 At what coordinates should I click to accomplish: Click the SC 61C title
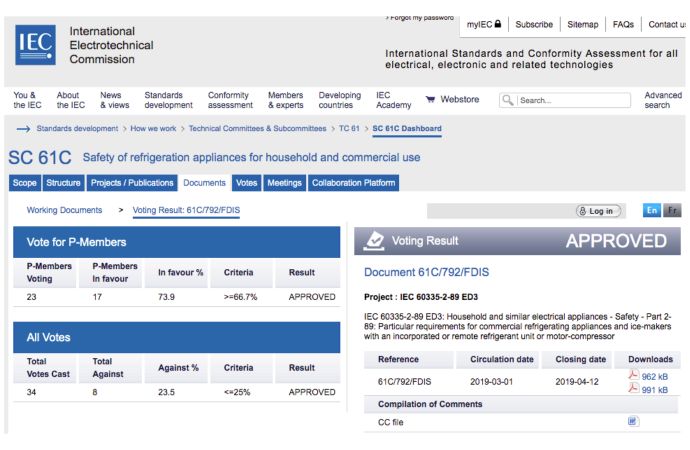[40, 157]
